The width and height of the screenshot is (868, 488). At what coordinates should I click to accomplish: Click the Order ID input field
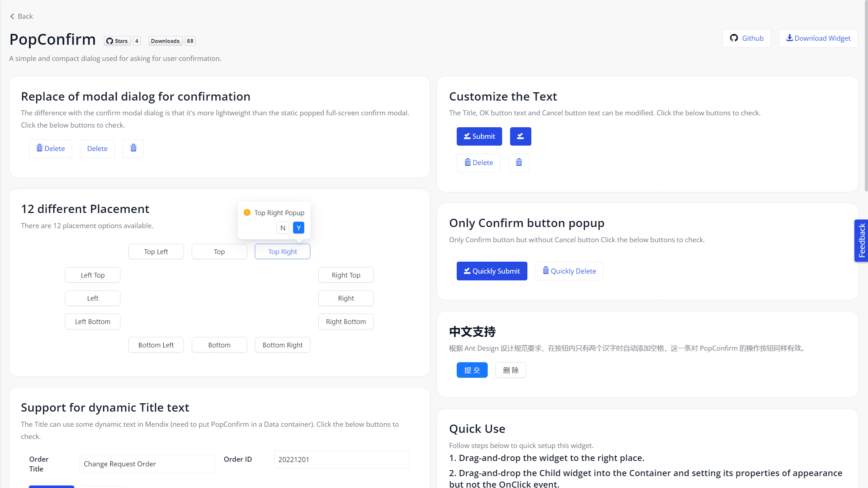coord(341,459)
